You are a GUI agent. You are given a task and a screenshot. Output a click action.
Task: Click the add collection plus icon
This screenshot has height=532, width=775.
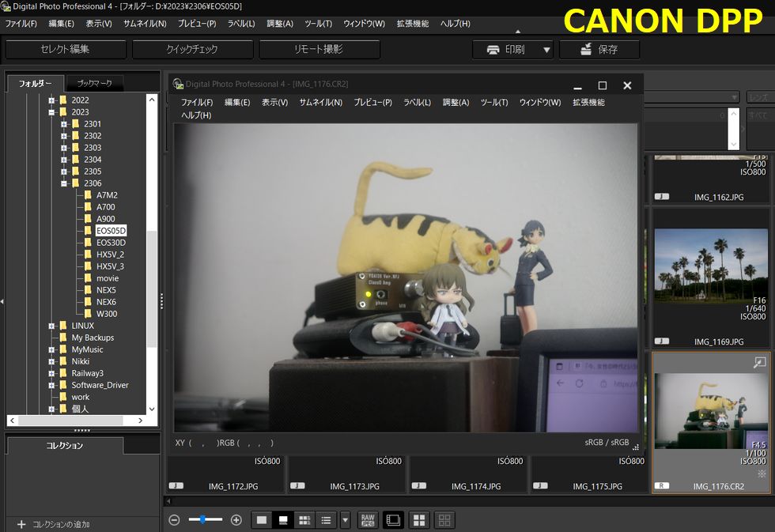point(21,524)
